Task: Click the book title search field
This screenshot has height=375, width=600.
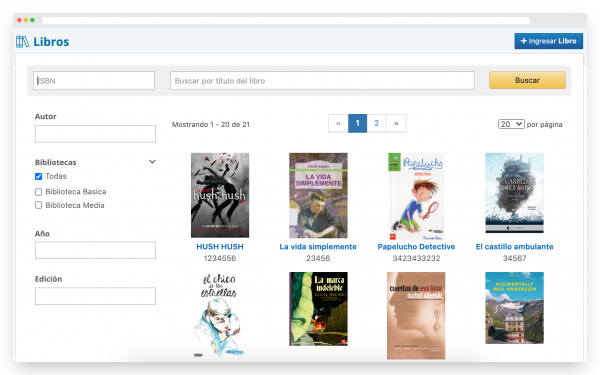Action: tap(322, 81)
